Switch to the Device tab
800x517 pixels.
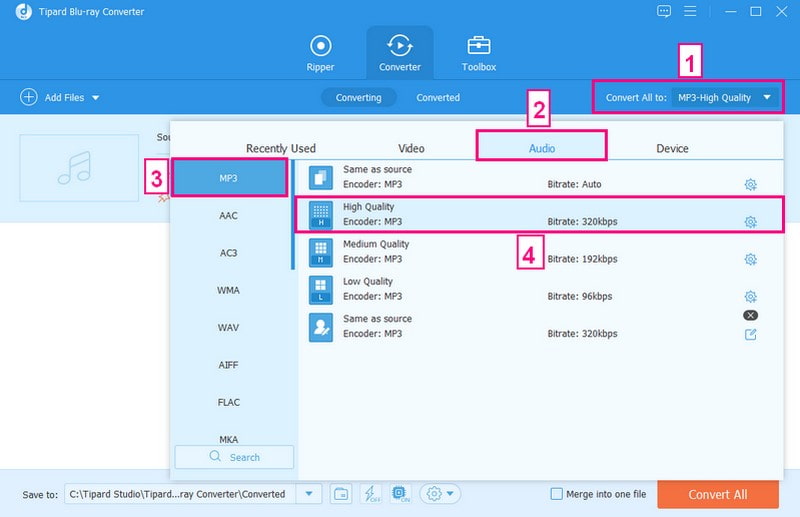672,149
